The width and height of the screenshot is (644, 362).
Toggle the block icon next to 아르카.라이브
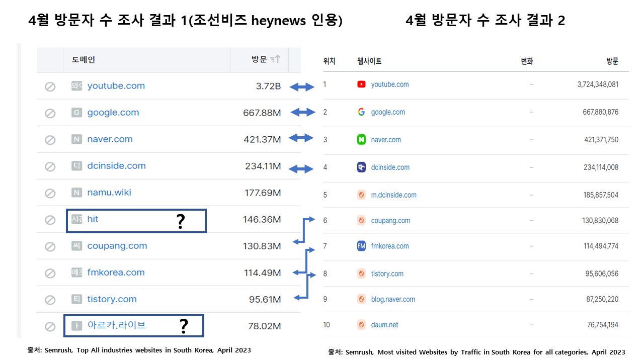point(50,326)
